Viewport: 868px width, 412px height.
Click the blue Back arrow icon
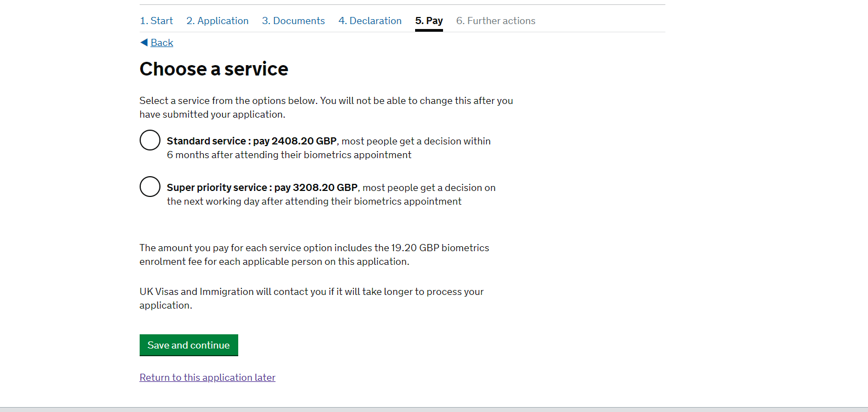[x=144, y=42]
